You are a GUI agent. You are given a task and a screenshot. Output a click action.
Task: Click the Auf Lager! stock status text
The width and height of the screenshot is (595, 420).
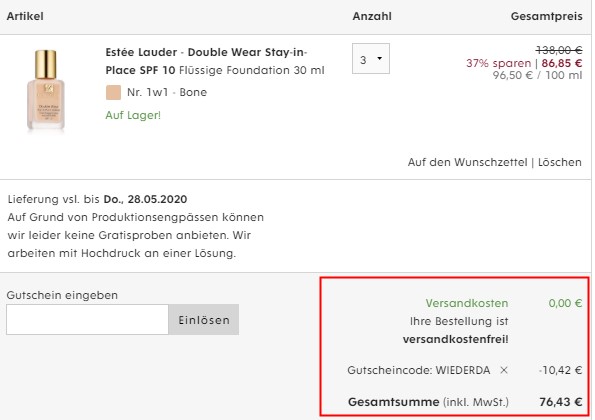[x=133, y=115]
